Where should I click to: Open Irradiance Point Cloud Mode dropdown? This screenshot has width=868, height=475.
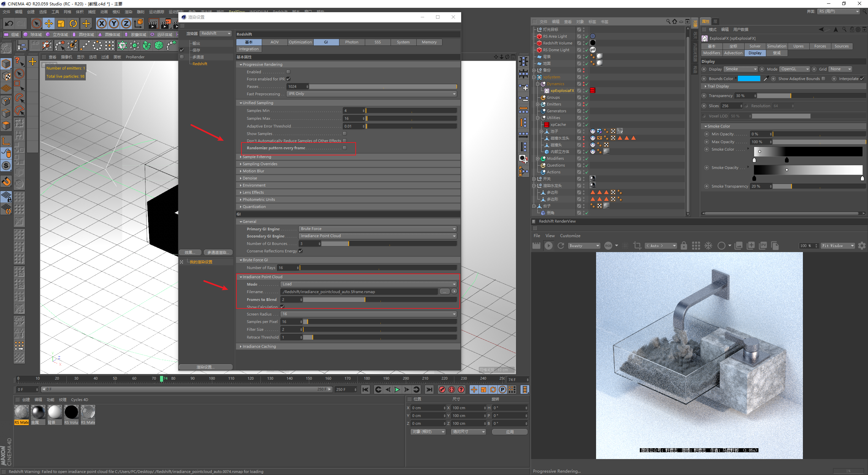tap(369, 284)
